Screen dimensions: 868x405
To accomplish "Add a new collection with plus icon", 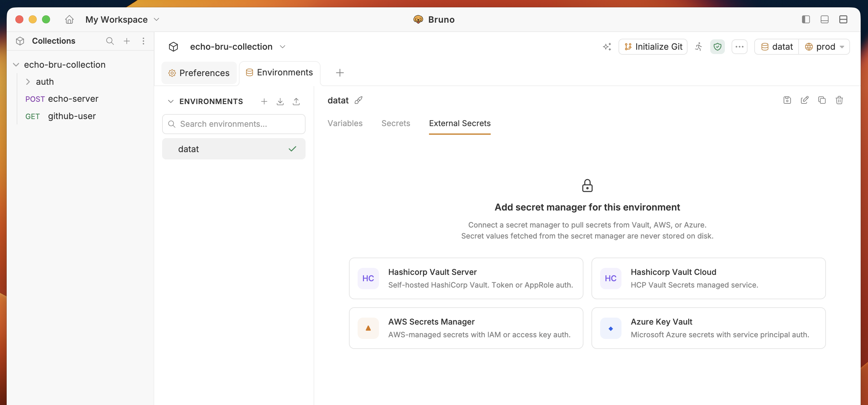I will pyautogui.click(x=127, y=41).
